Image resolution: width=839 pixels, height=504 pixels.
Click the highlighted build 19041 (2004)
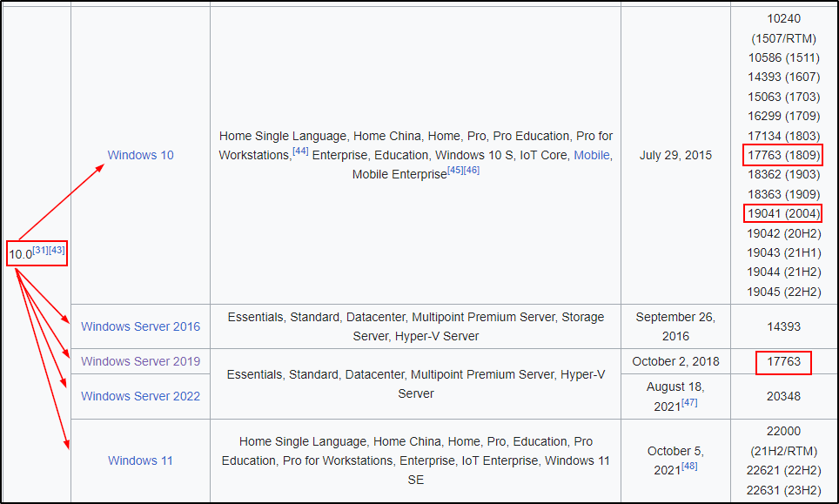click(x=783, y=213)
